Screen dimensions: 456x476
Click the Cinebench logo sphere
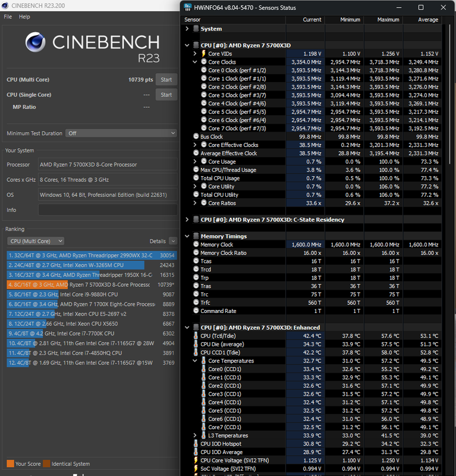tap(36, 42)
